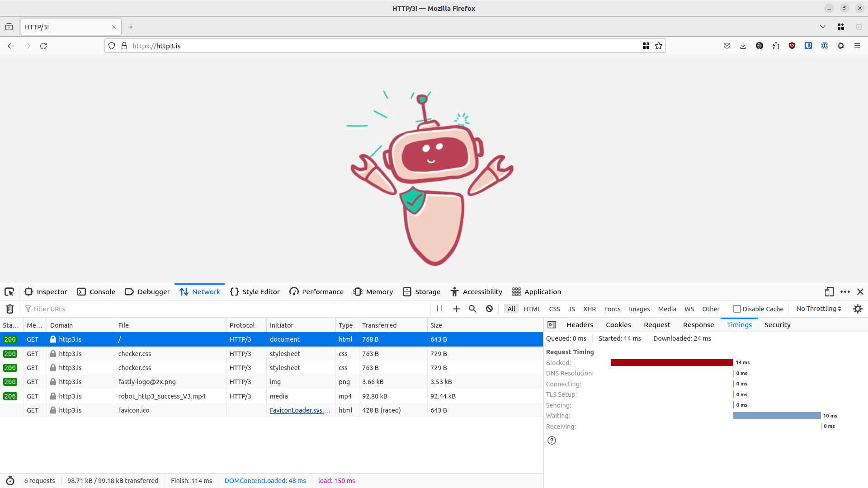Click the Filter URLs input field
868x488 pixels.
point(226,309)
